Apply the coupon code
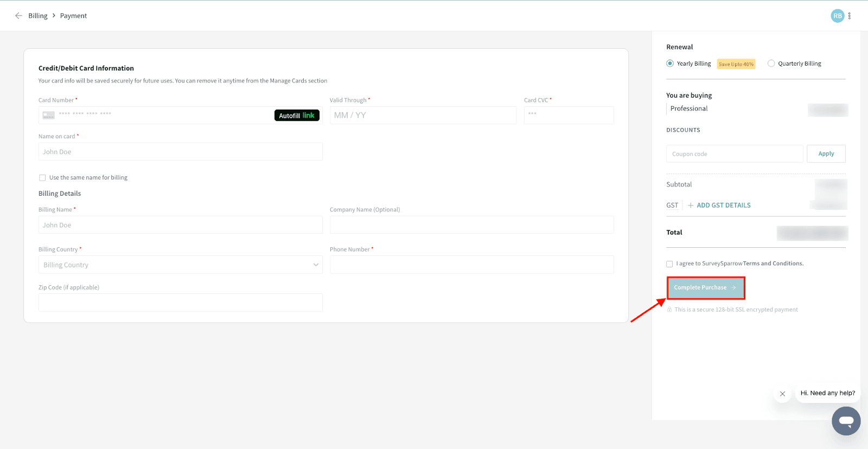Image resolution: width=868 pixels, height=449 pixels. 826,154
